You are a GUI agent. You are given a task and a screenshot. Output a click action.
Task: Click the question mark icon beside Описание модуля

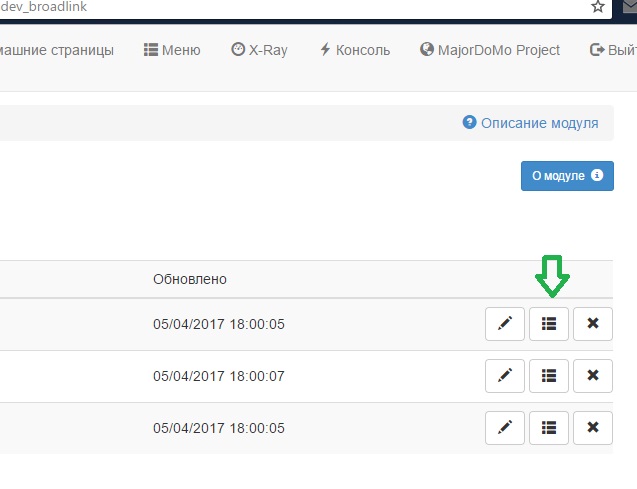[x=469, y=122]
